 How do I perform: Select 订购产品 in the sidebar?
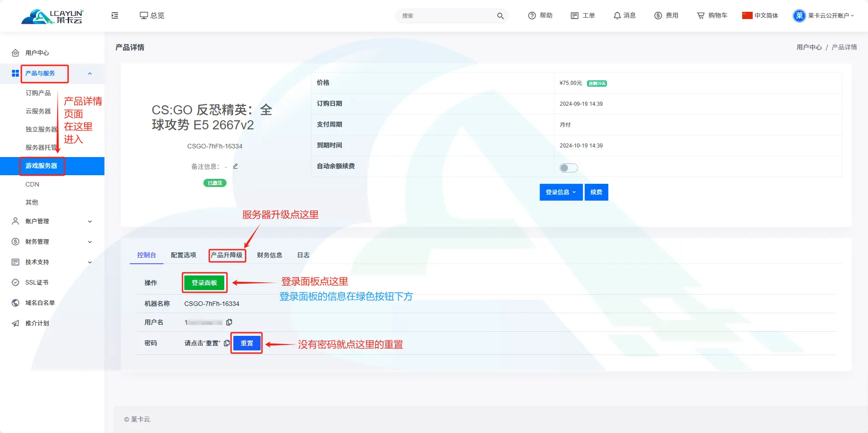pyautogui.click(x=38, y=93)
